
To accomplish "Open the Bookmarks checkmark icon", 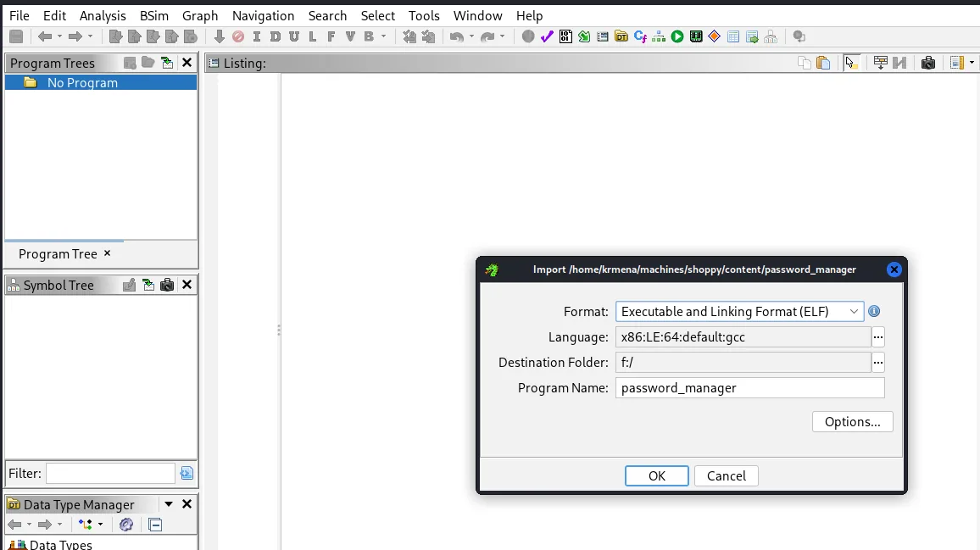I will pyautogui.click(x=547, y=37).
